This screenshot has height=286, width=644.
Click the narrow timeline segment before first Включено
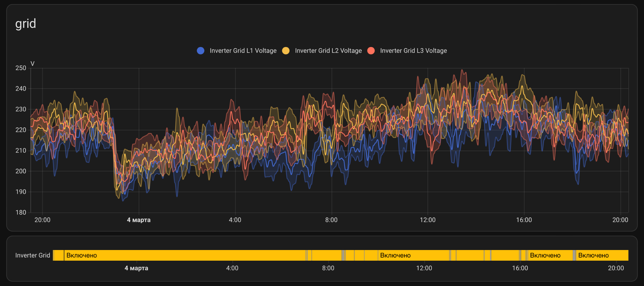pyautogui.click(x=59, y=255)
